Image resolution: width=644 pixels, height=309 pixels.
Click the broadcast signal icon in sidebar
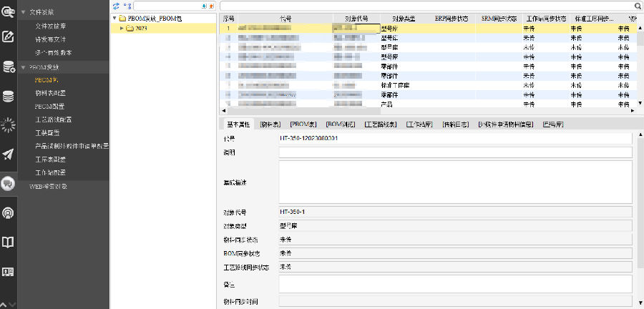tap(9, 212)
